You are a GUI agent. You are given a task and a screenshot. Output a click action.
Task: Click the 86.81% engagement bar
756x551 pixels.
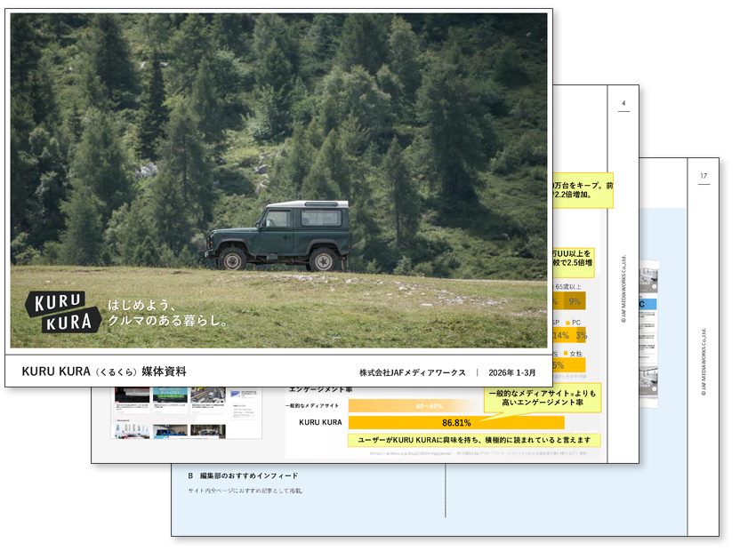click(455, 422)
